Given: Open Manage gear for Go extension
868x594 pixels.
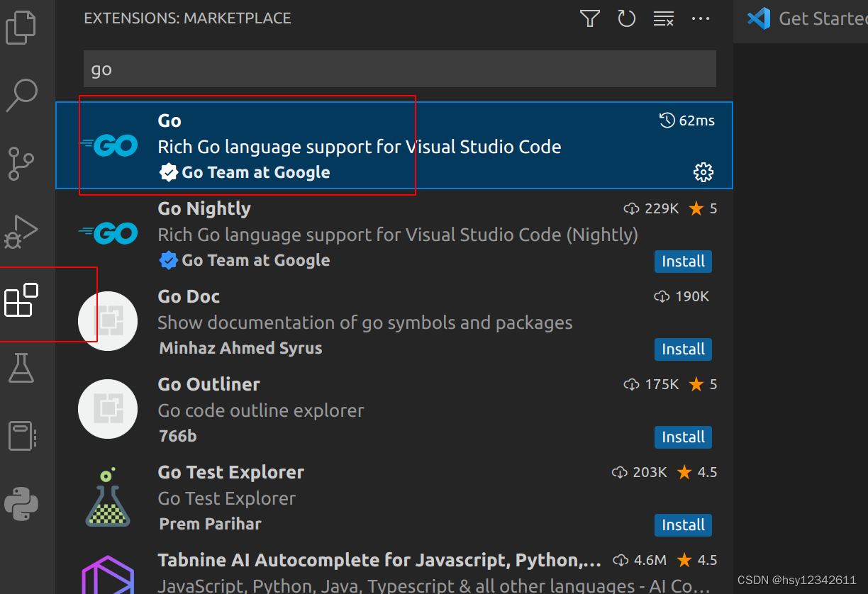Looking at the screenshot, I should [703, 172].
